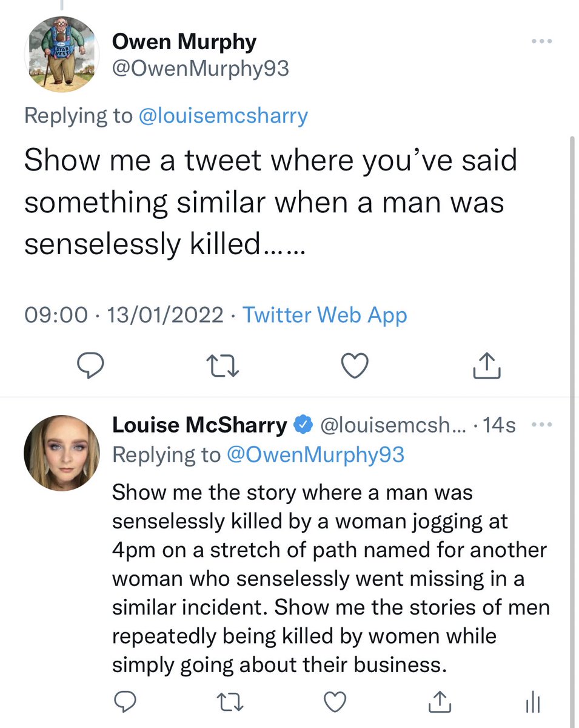Open the Twitter Web App source link
579x728 pixels.
coord(325,315)
